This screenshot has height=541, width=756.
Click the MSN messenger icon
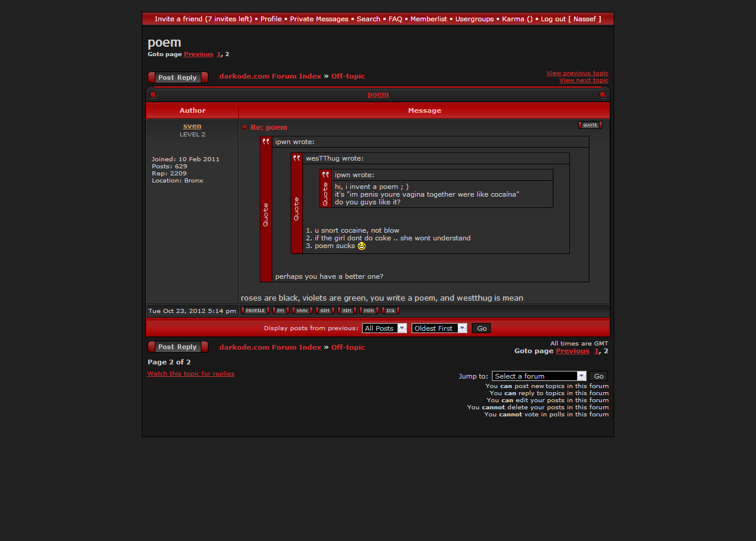(x=369, y=310)
